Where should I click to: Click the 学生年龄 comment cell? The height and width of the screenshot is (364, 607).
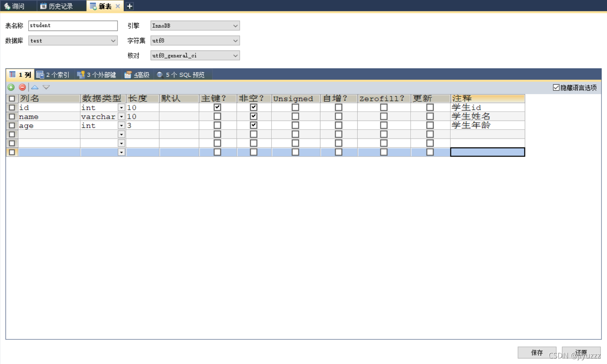tap(487, 126)
